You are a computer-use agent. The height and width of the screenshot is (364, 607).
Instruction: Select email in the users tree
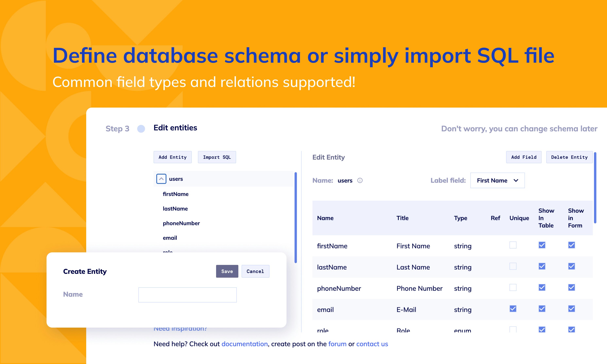click(170, 238)
